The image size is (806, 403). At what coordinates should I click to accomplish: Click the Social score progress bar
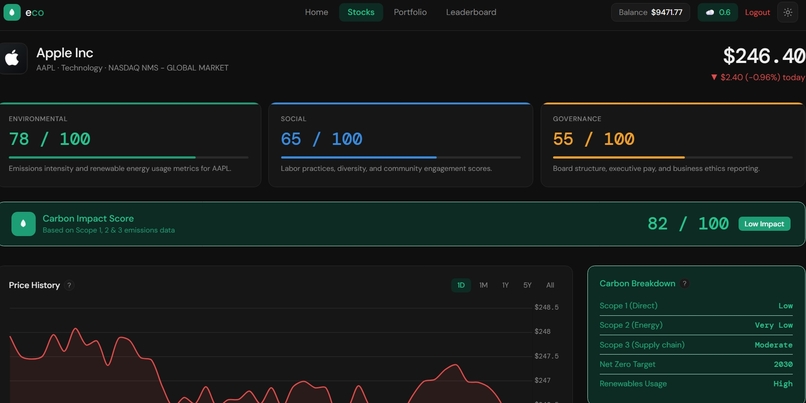pos(400,157)
